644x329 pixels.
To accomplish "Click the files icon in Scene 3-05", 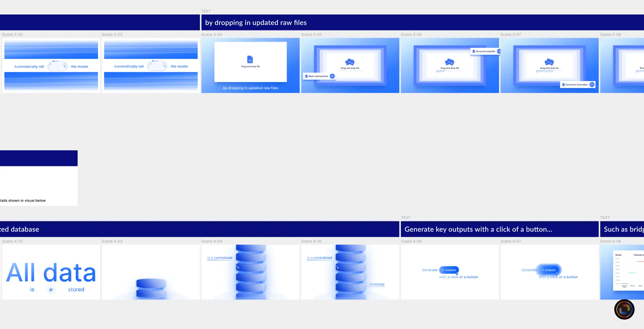I will pos(350,62).
